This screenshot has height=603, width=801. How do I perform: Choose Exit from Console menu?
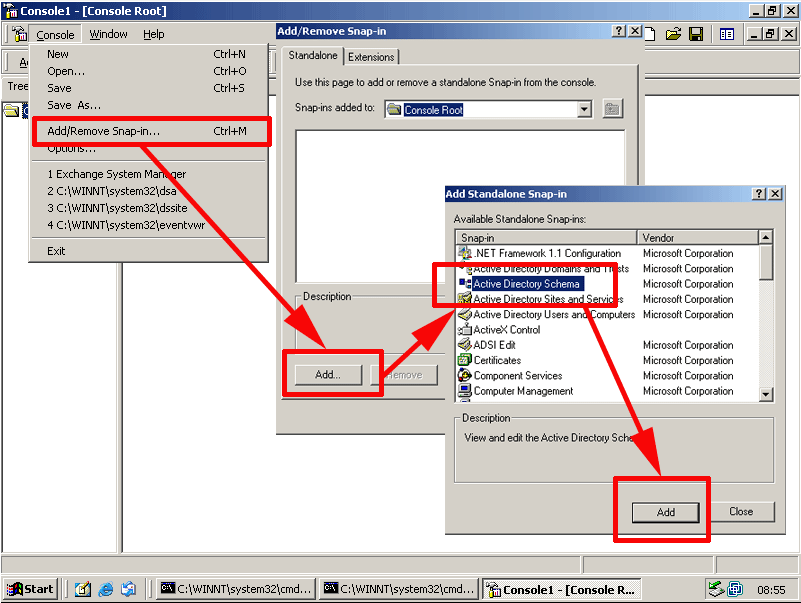[x=147, y=251]
